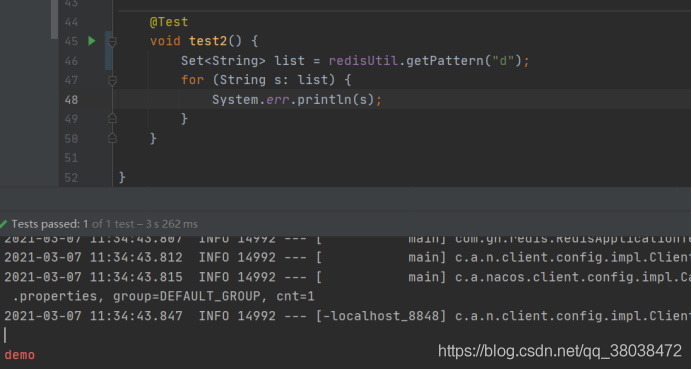The image size is (692, 370).
Task: Run test2 with the green gutter arrow
Action: click(x=92, y=41)
